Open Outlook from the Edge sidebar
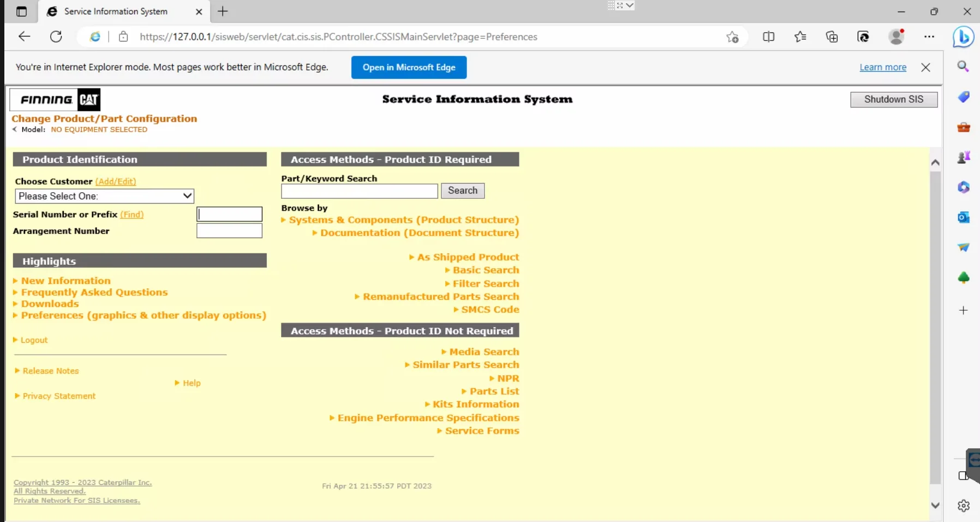Image resolution: width=980 pixels, height=522 pixels. click(x=963, y=217)
